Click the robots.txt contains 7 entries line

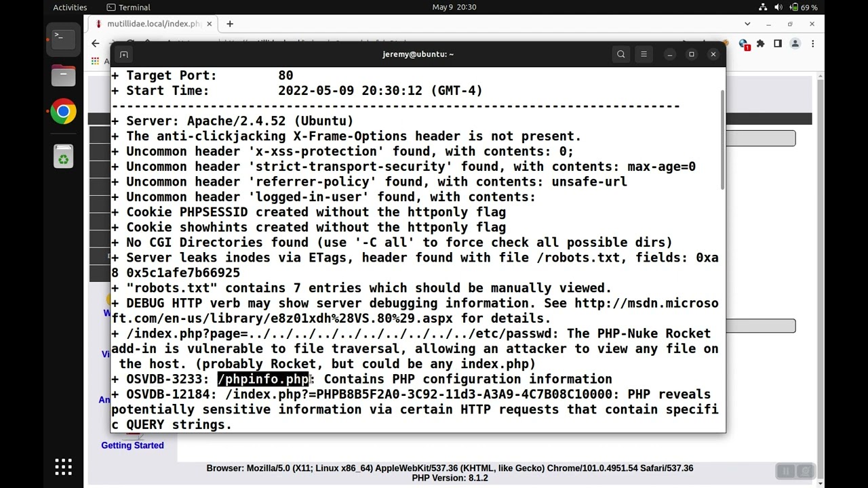361,288
